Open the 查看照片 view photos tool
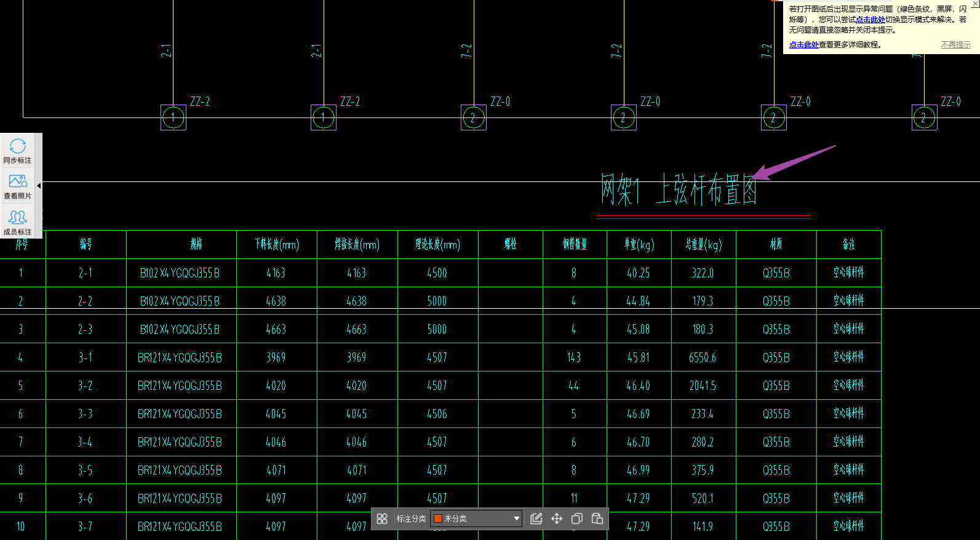 18,187
